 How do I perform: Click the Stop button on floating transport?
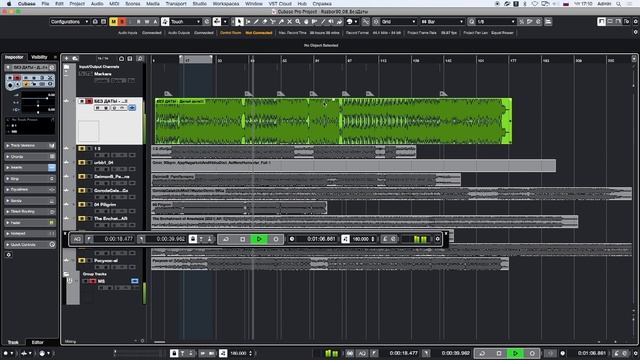242,239
